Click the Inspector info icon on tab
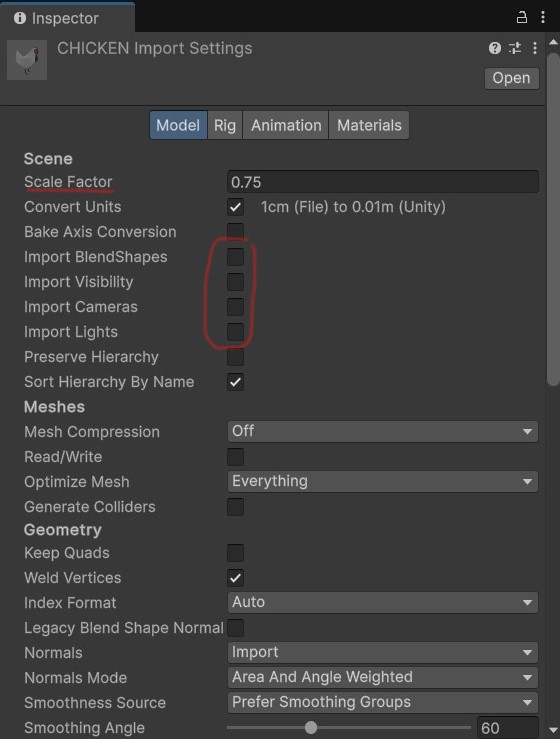 20,18
